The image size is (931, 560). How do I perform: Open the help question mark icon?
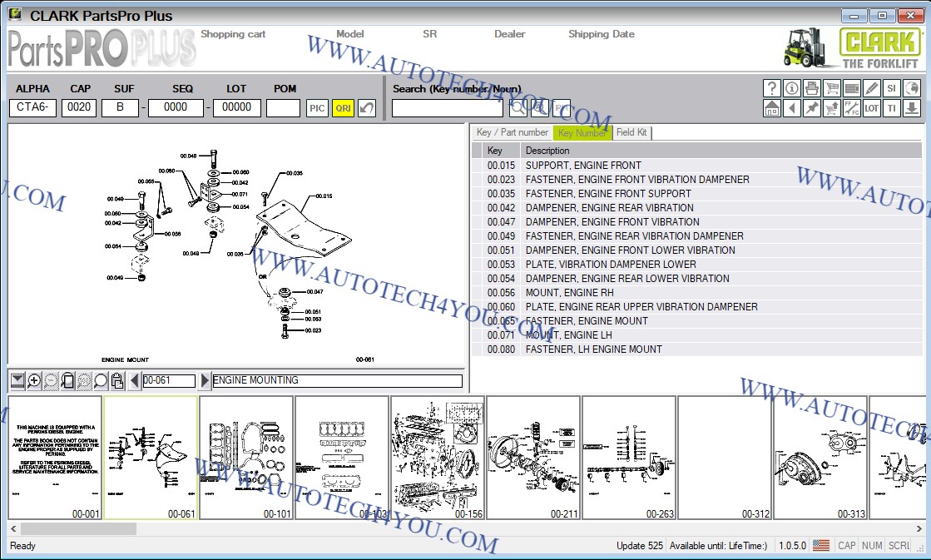tap(771, 88)
